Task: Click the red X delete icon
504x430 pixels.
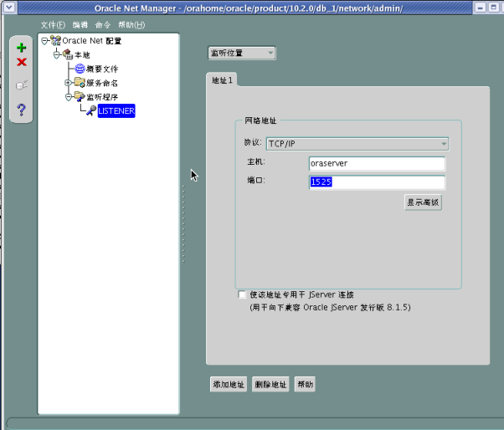Action: [22, 62]
